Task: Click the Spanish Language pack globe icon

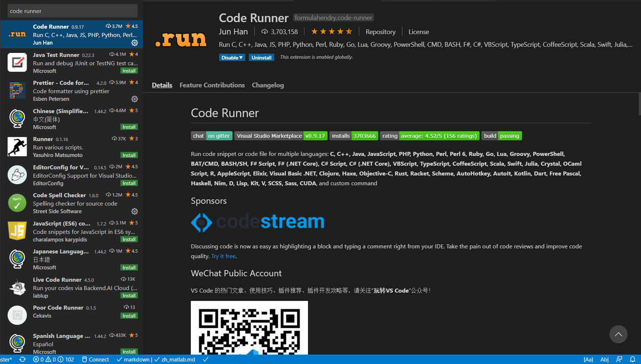Action: (17, 344)
